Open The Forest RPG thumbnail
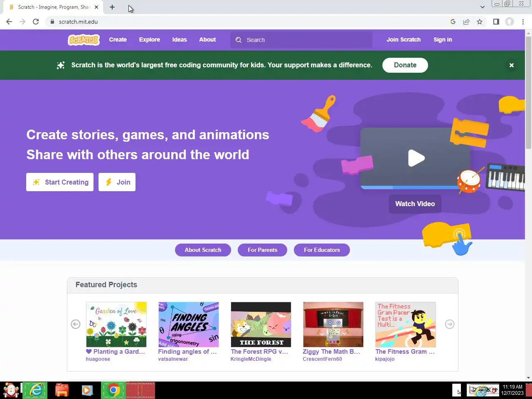This screenshot has height=399, width=532. tap(261, 325)
